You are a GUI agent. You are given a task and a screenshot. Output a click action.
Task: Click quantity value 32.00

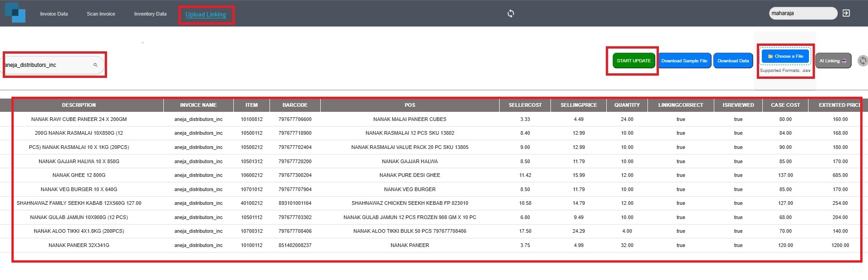(x=627, y=245)
